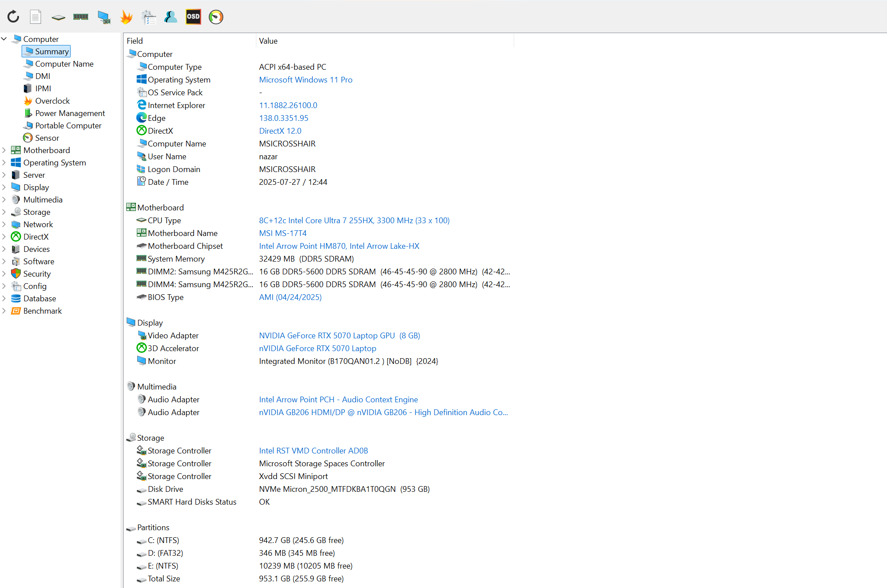Click the Refresh toolbar icon

pyautogui.click(x=13, y=17)
